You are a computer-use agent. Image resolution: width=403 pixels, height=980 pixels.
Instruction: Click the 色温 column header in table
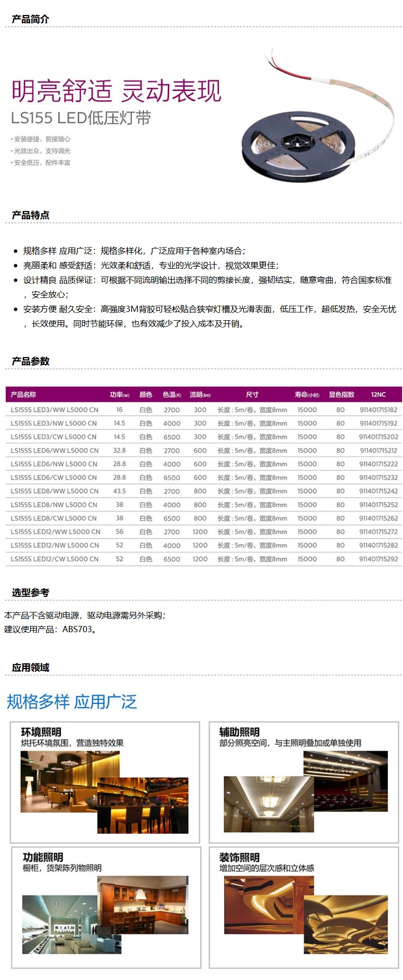click(171, 395)
